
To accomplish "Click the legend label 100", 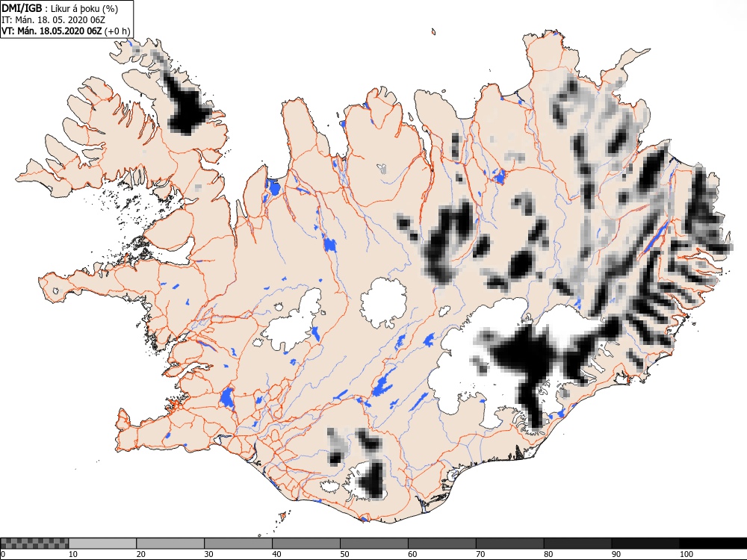I will point(686,554).
